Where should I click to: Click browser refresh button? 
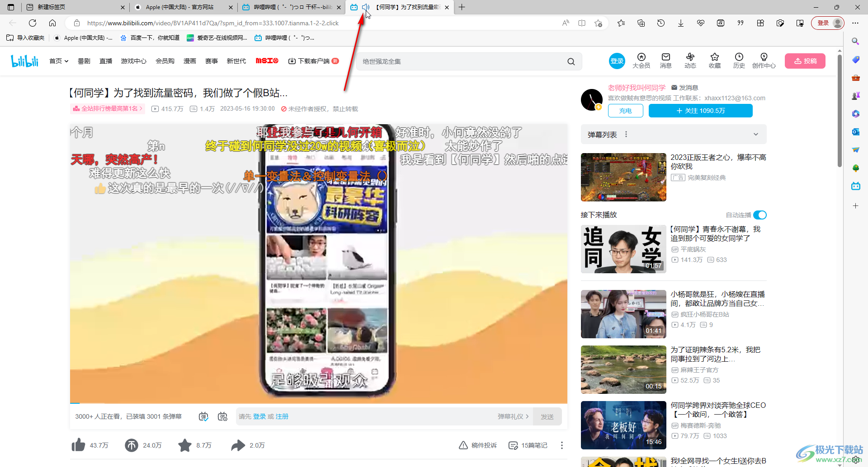pos(33,23)
